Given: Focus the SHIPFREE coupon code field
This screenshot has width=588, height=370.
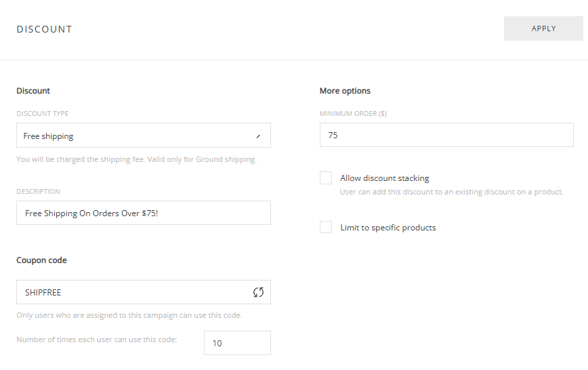Looking at the screenshot, I should click(x=132, y=292).
